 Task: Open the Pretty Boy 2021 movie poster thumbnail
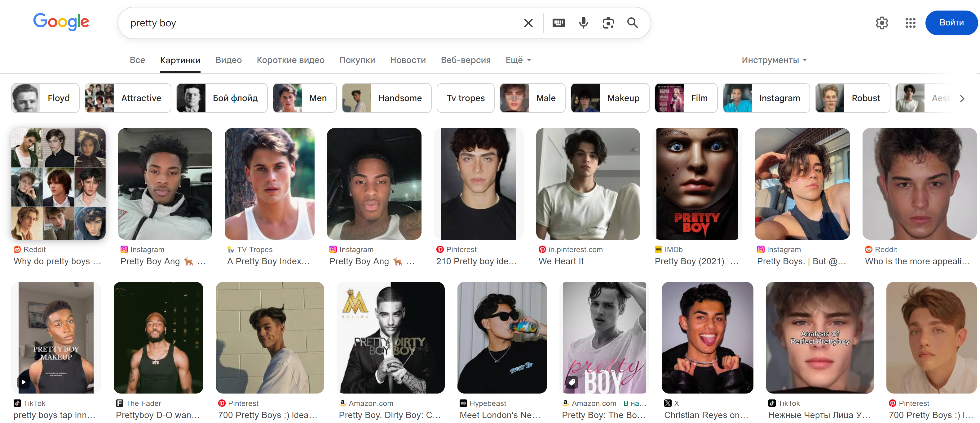(697, 184)
